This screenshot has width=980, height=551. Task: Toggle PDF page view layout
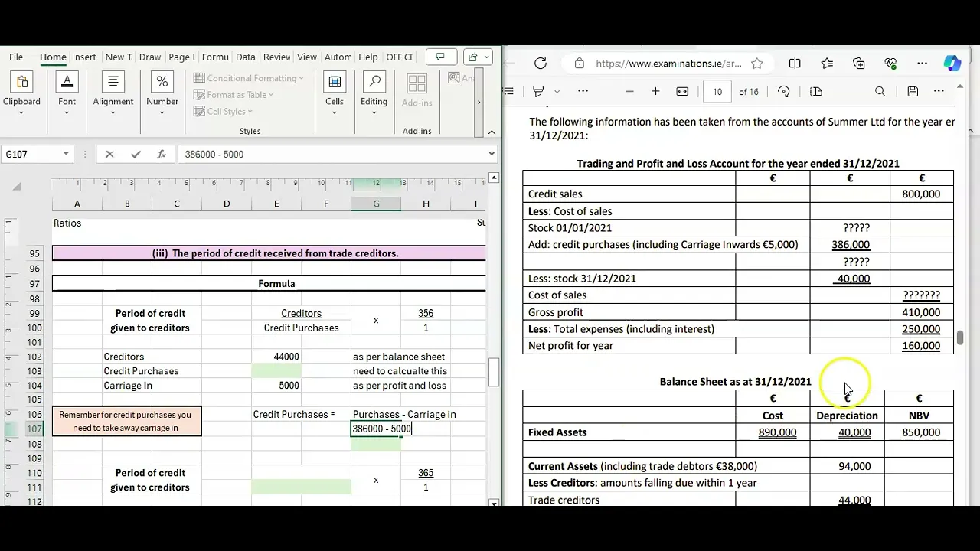(816, 91)
